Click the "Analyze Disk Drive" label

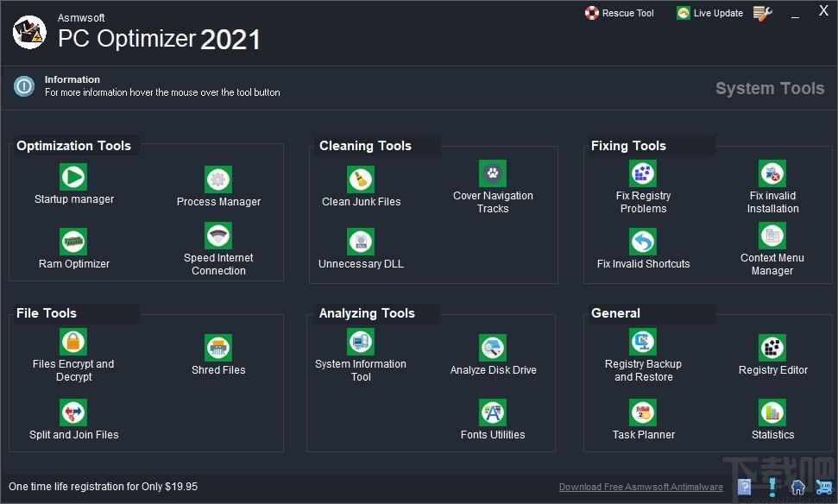(494, 370)
